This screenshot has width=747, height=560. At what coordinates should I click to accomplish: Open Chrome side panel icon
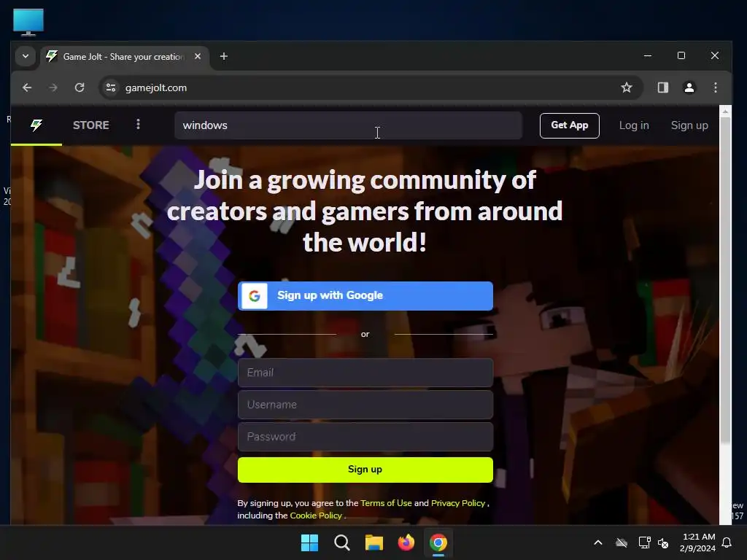(x=662, y=87)
